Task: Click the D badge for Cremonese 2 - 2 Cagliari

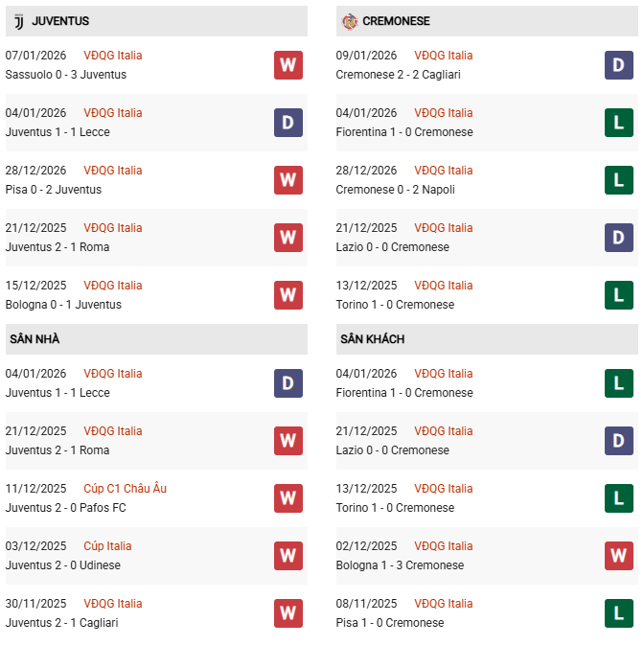Action: click(618, 65)
